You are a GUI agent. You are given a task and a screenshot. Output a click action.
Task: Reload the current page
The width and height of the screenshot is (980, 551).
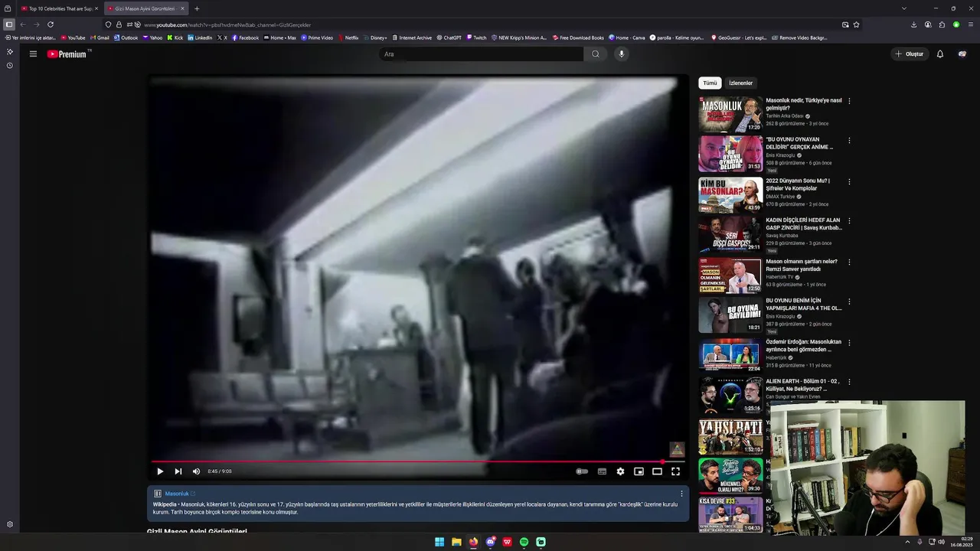[x=51, y=24]
